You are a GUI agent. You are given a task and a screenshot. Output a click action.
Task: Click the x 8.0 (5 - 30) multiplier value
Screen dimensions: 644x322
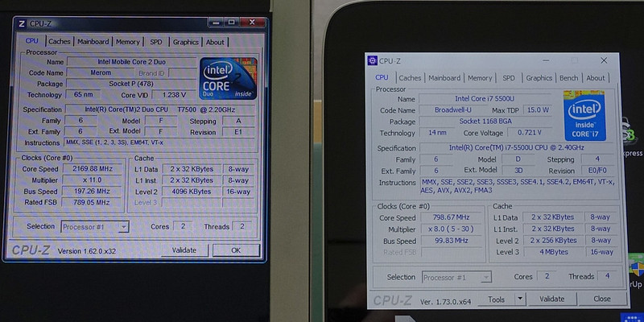(x=451, y=229)
